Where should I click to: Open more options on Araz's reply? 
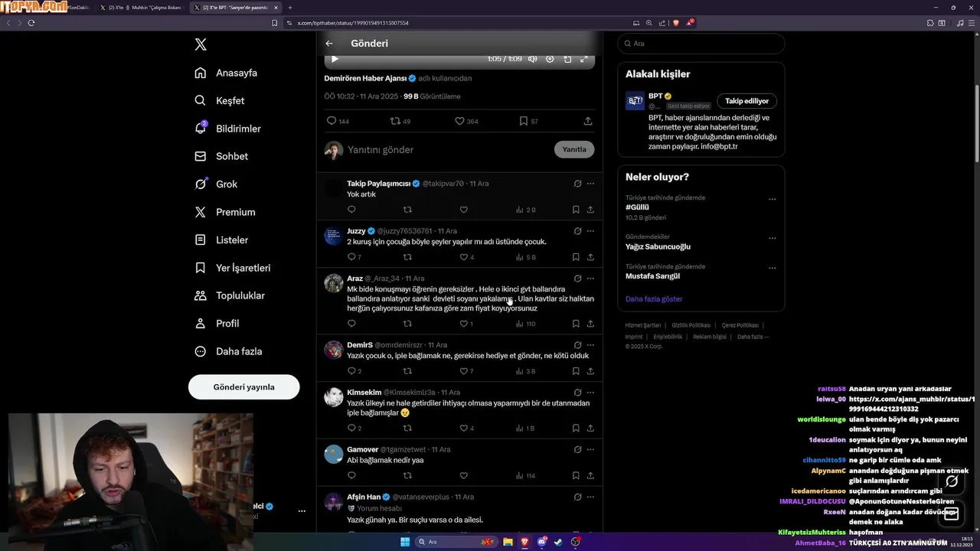(590, 279)
